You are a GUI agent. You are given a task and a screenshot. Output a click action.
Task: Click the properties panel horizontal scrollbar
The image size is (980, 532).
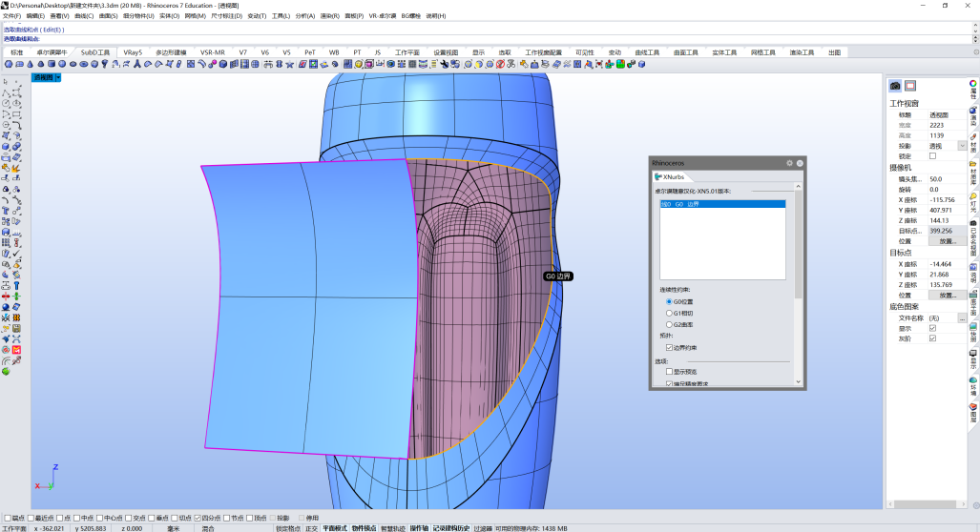(x=927, y=504)
